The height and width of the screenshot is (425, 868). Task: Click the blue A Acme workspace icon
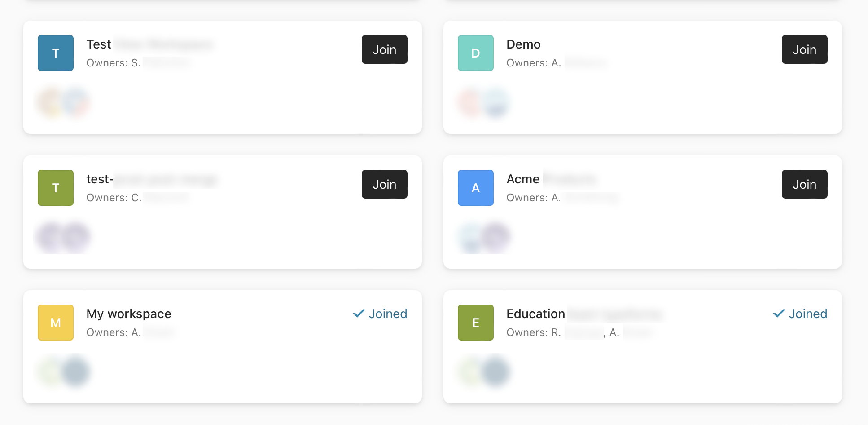[476, 188]
